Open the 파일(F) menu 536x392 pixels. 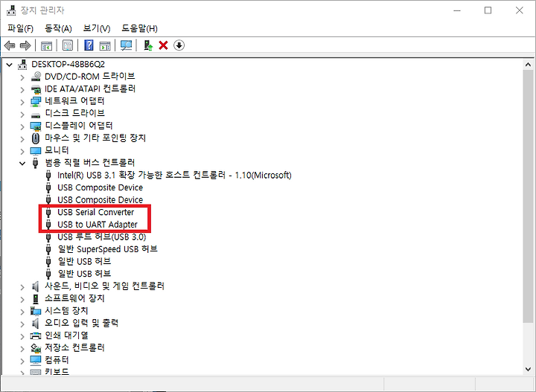tap(21, 28)
